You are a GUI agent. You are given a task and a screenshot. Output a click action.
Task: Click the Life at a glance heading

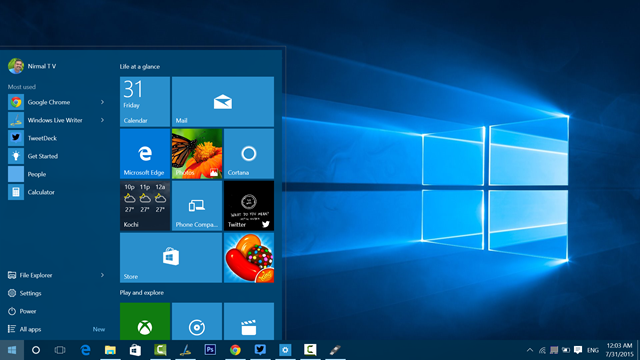140,67
